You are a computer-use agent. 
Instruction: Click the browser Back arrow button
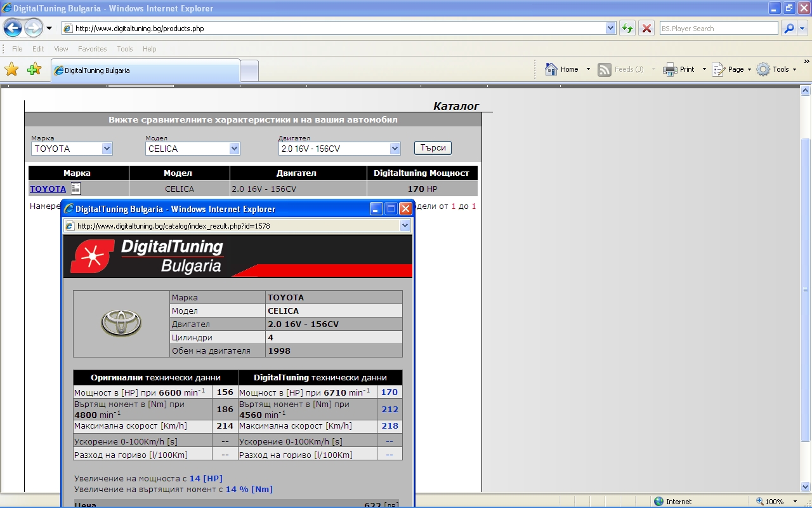(13, 28)
